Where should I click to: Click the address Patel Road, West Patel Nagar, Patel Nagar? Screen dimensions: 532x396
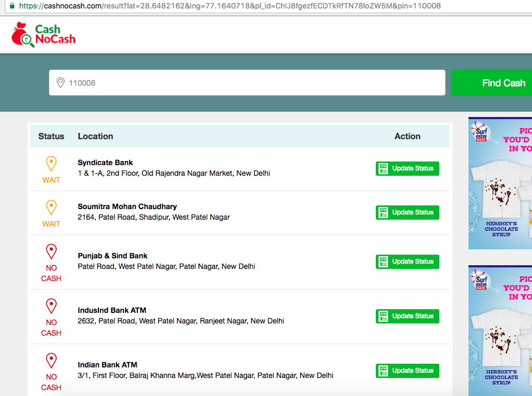tap(166, 267)
